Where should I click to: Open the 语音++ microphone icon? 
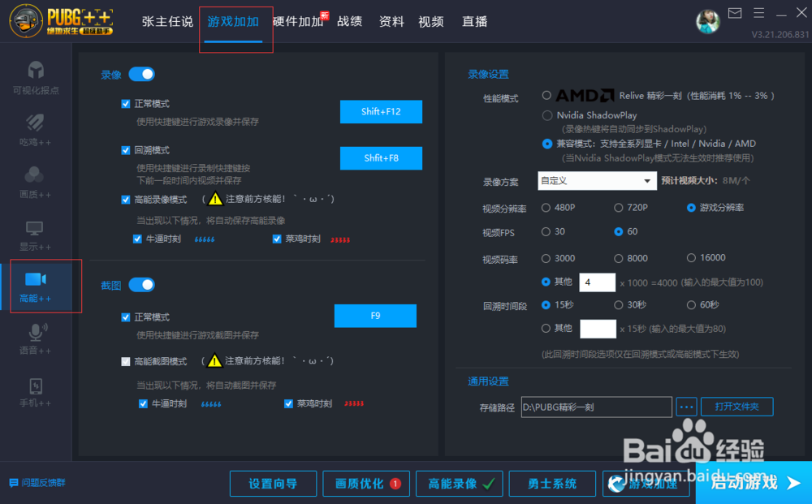[37, 332]
